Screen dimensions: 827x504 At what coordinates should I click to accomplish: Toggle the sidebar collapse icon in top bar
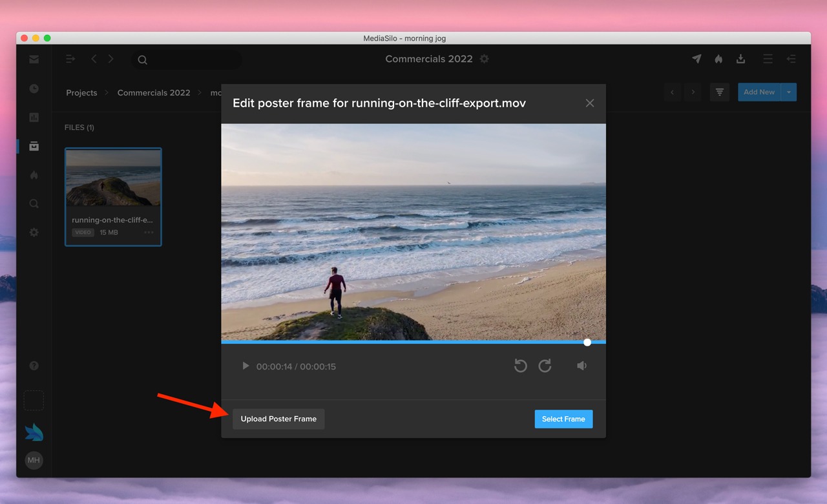70,59
